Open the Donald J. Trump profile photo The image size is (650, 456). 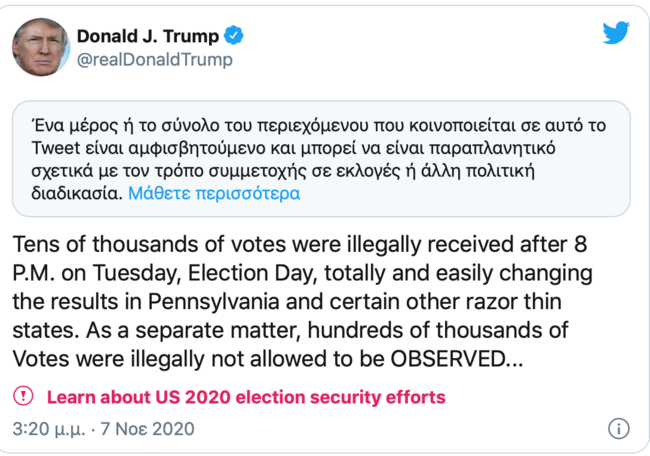click(x=41, y=47)
